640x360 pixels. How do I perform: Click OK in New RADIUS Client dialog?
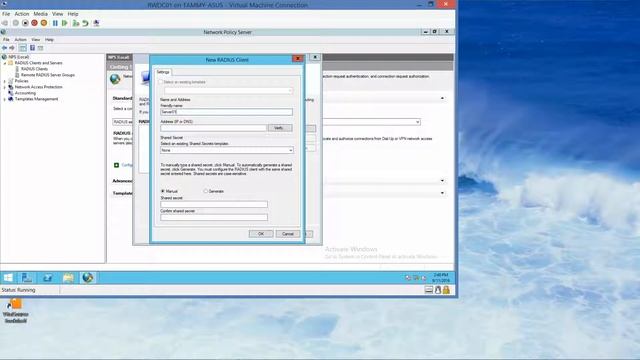click(261, 234)
